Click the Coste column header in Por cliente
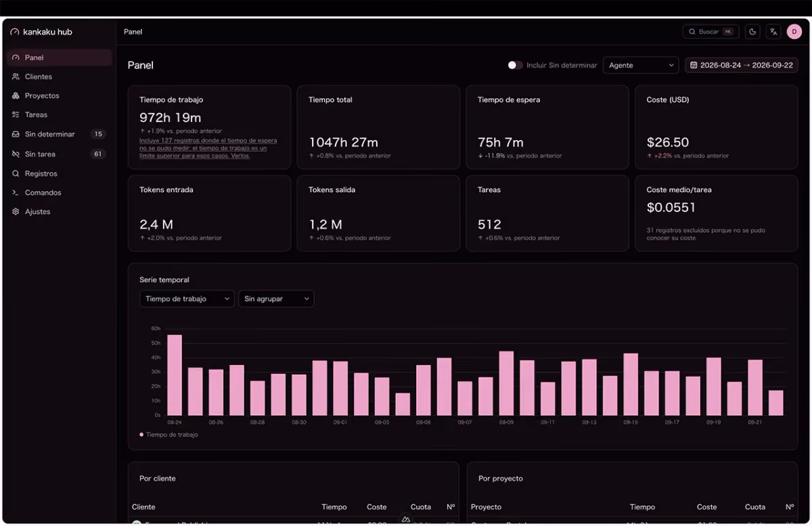Screen dimensions: 812x526 click(377, 507)
